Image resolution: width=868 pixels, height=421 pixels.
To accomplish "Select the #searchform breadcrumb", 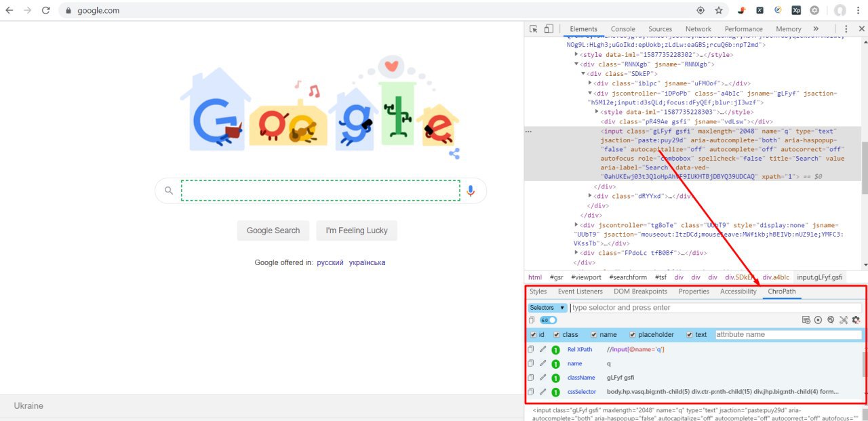I will click(x=628, y=277).
